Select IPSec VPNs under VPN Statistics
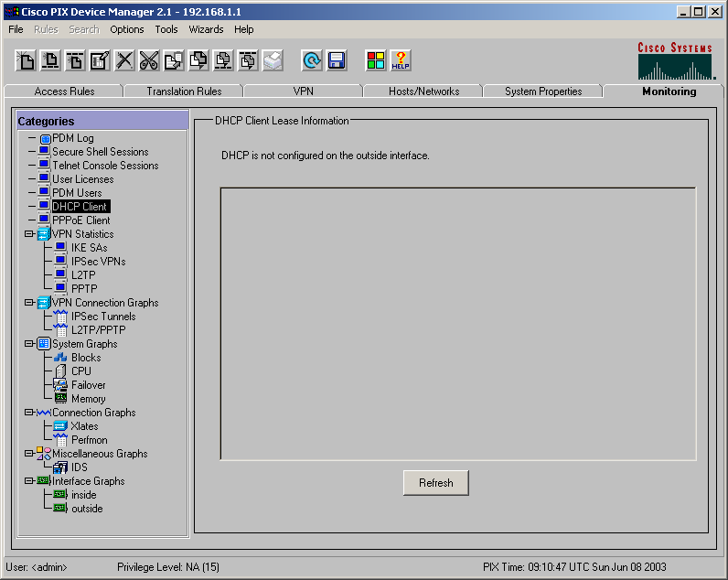This screenshot has height=580, width=728. pos(99,262)
